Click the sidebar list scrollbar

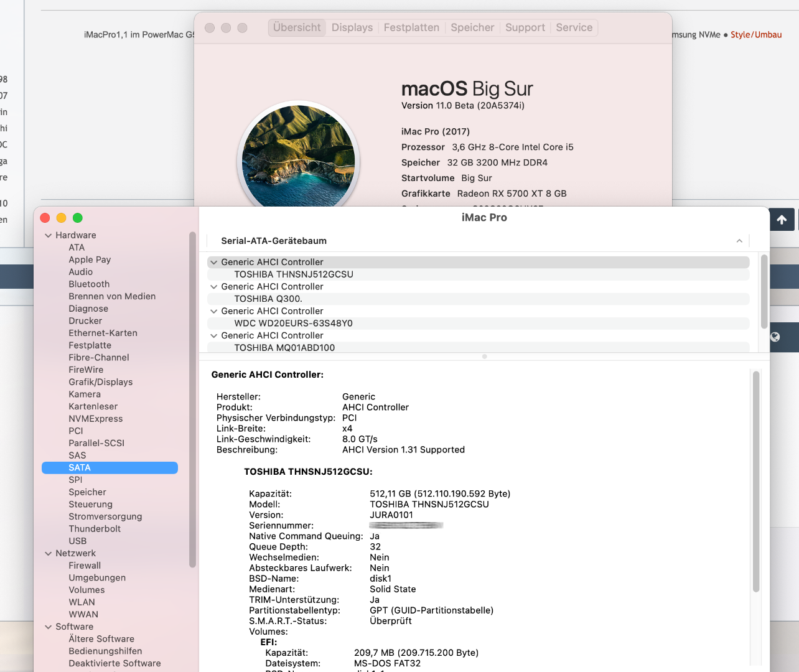192,399
